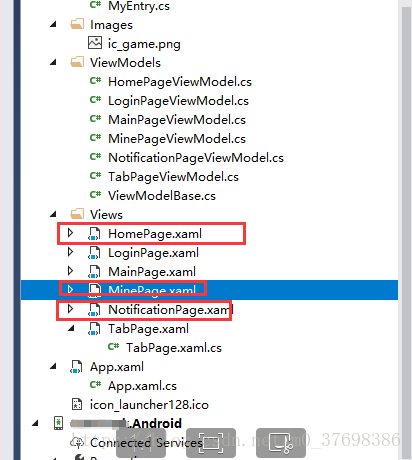Screen dimensions: 412x460
Task: Open App.xaml
Action: point(117,367)
